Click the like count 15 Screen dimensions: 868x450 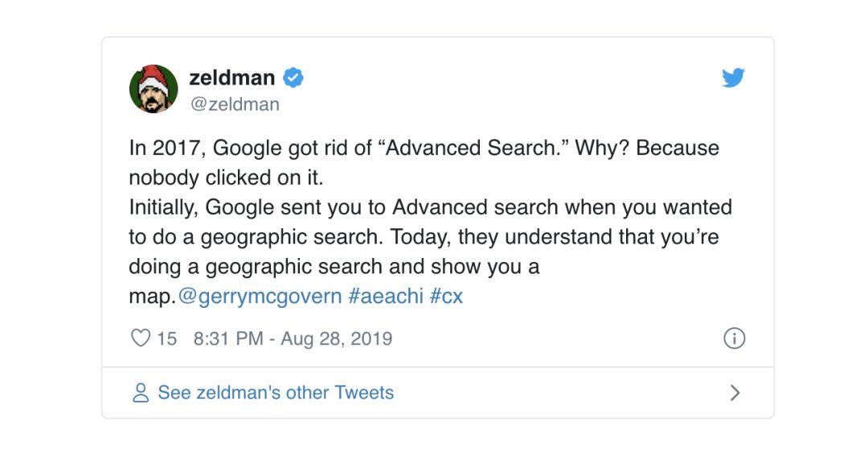[166, 338]
